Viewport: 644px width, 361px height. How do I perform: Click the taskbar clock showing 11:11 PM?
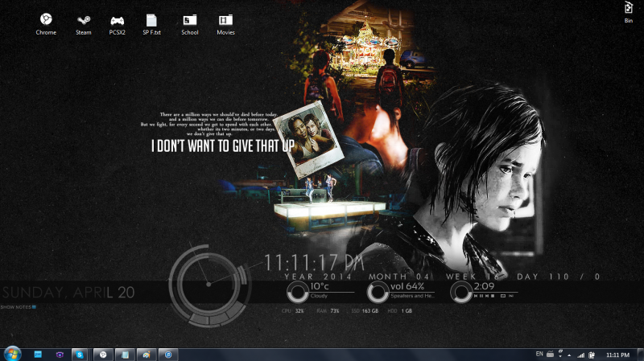click(618, 354)
